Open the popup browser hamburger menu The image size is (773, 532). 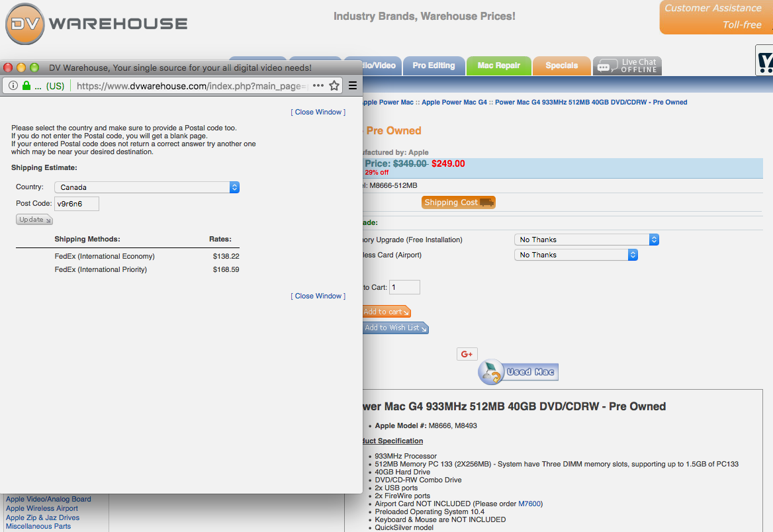click(353, 85)
